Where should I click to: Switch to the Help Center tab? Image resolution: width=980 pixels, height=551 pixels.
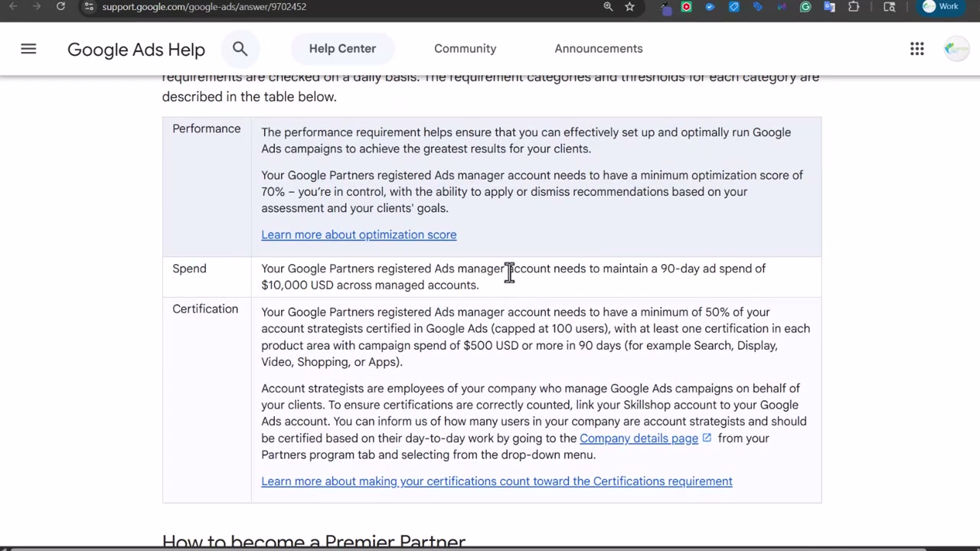point(342,48)
